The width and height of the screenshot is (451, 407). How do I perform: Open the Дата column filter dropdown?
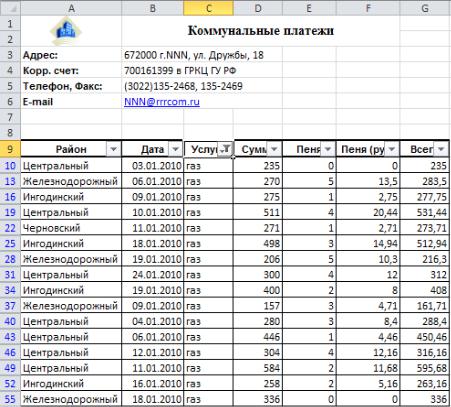175,149
